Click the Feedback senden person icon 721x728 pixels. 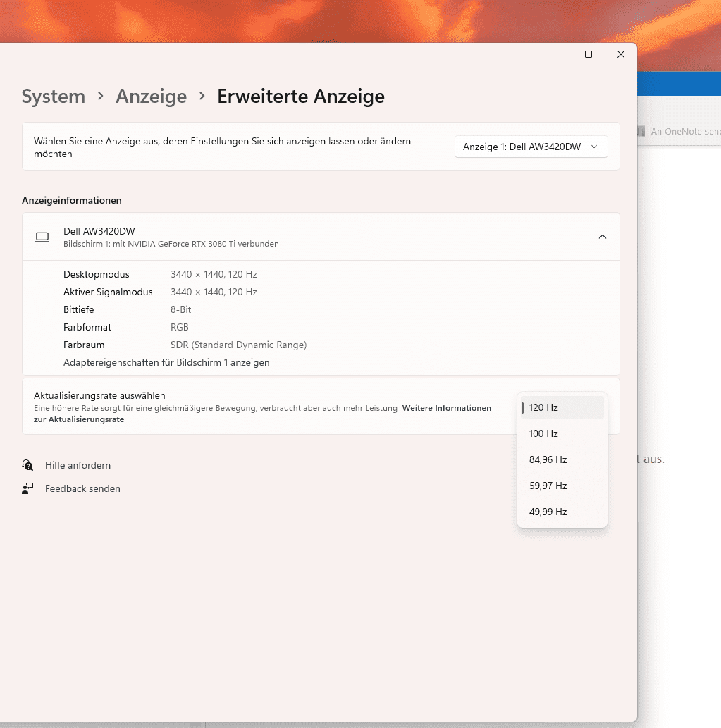point(27,488)
